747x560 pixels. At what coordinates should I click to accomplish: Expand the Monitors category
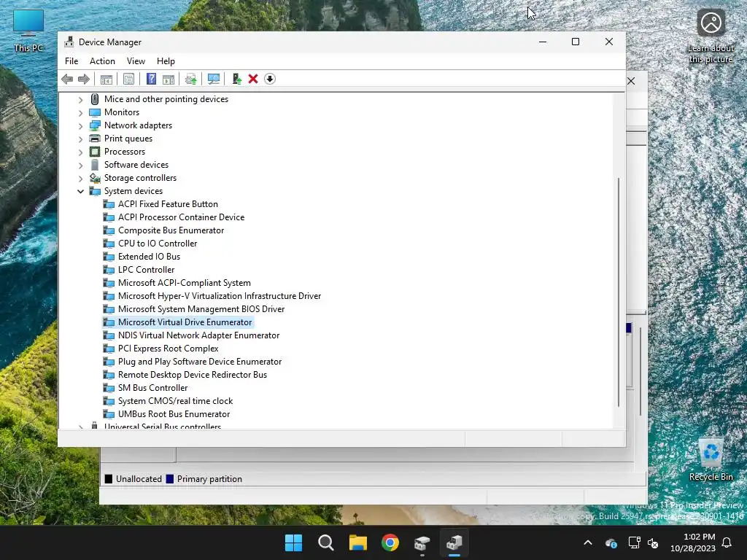click(80, 113)
